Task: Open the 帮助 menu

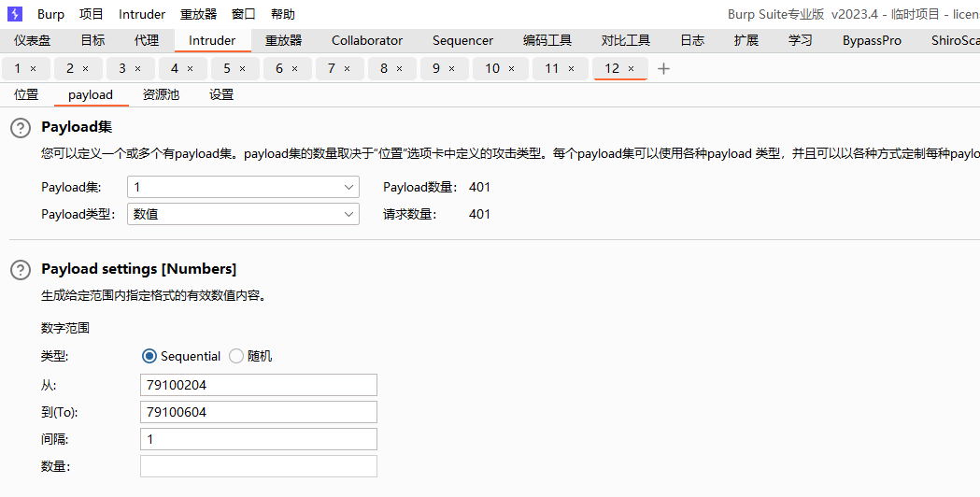Action: tap(283, 14)
